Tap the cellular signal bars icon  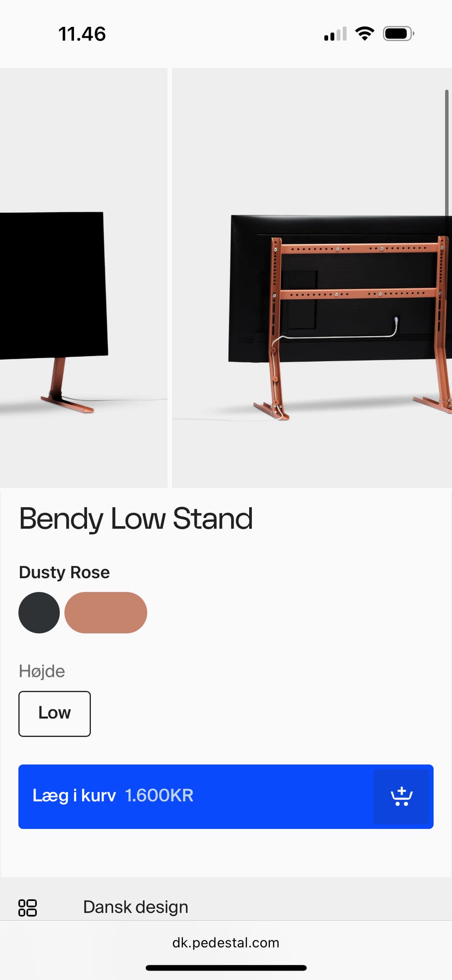tap(335, 34)
